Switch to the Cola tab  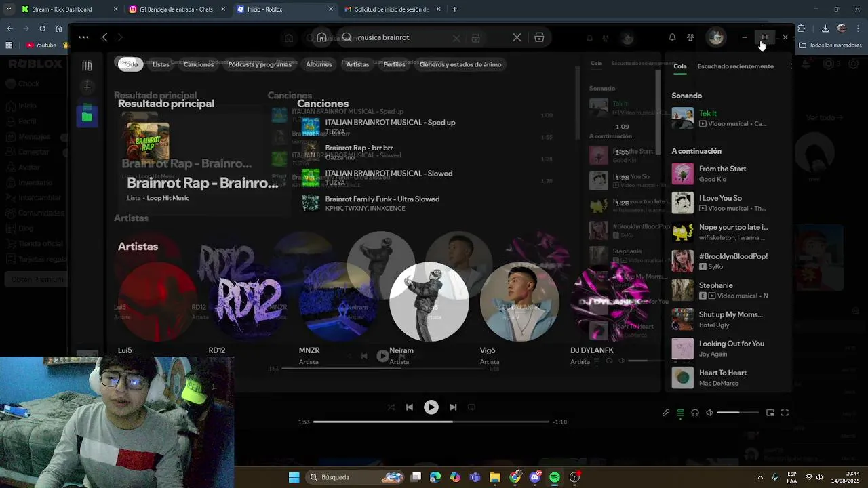pyautogui.click(x=680, y=66)
